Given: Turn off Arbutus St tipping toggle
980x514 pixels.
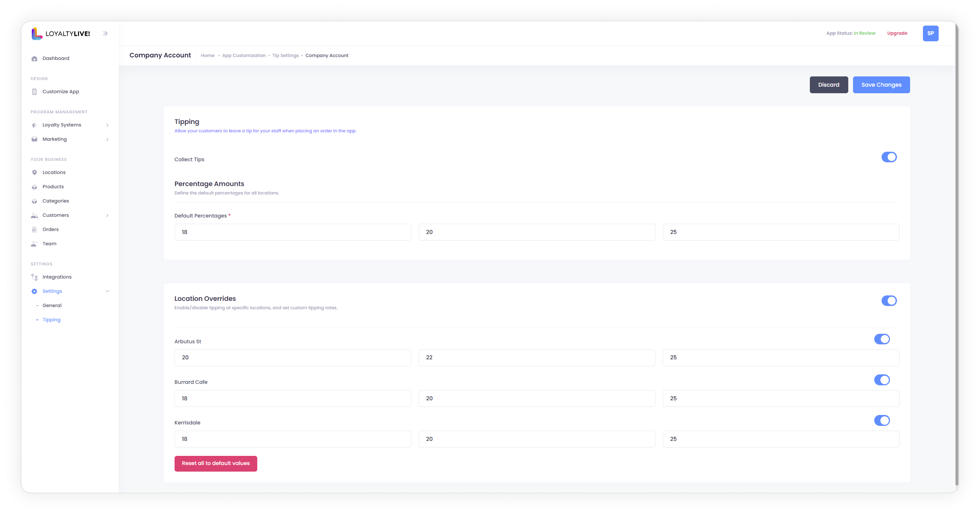Looking at the screenshot, I should 882,339.
